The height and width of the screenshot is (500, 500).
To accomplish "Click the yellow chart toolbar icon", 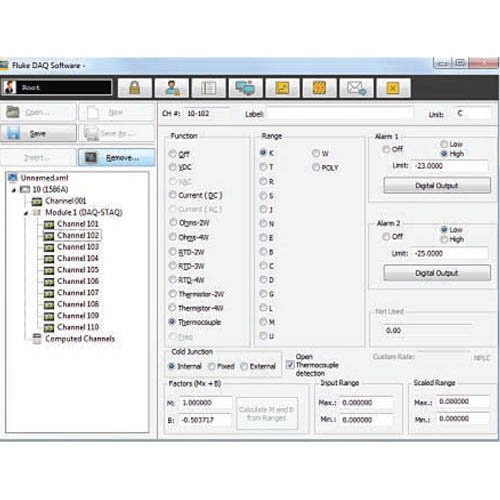I will pyautogui.click(x=282, y=88).
